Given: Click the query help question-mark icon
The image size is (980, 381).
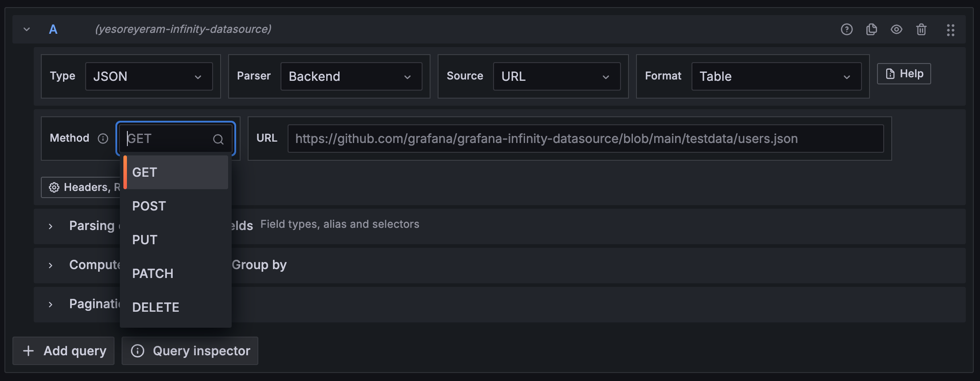Looking at the screenshot, I should pyautogui.click(x=846, y=29).
